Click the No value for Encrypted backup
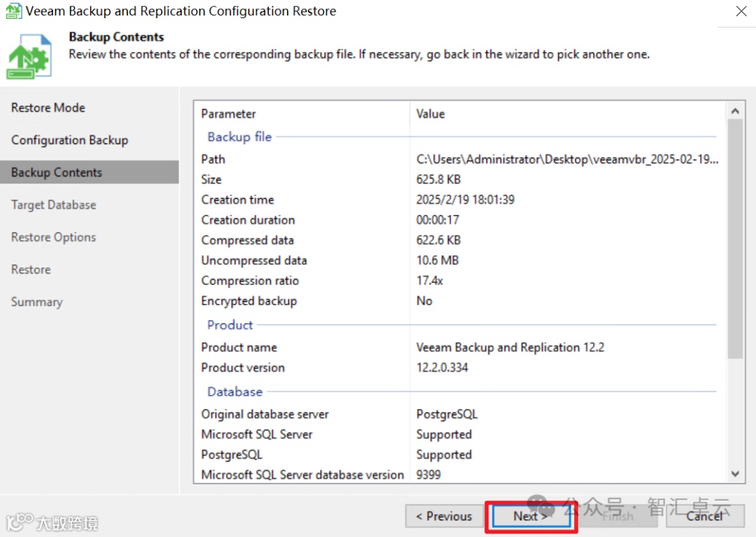This screenshot has height=537, width=756. point(424,301)
